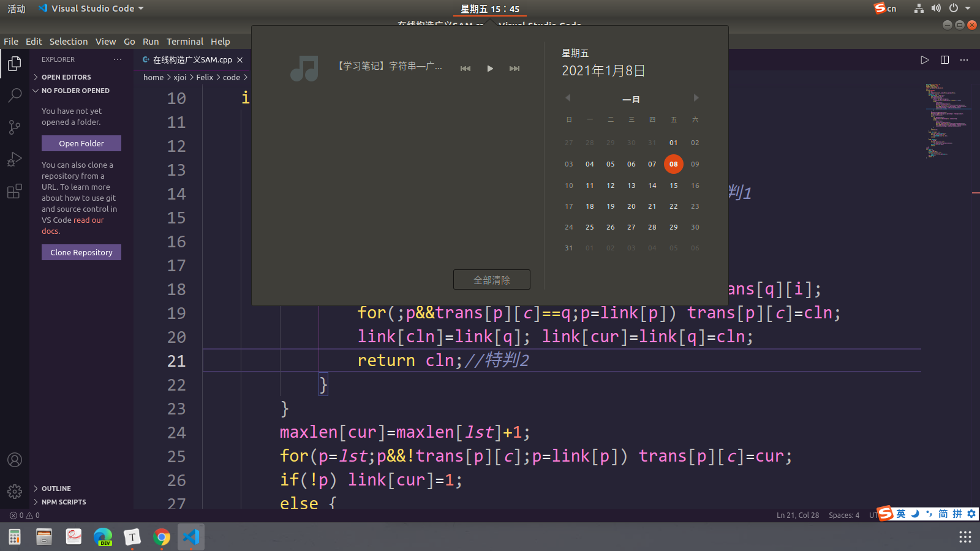The height and width of the screenshot is (551, 980).
Task: Open the Accounts menu icon
Action: point(15,460)
